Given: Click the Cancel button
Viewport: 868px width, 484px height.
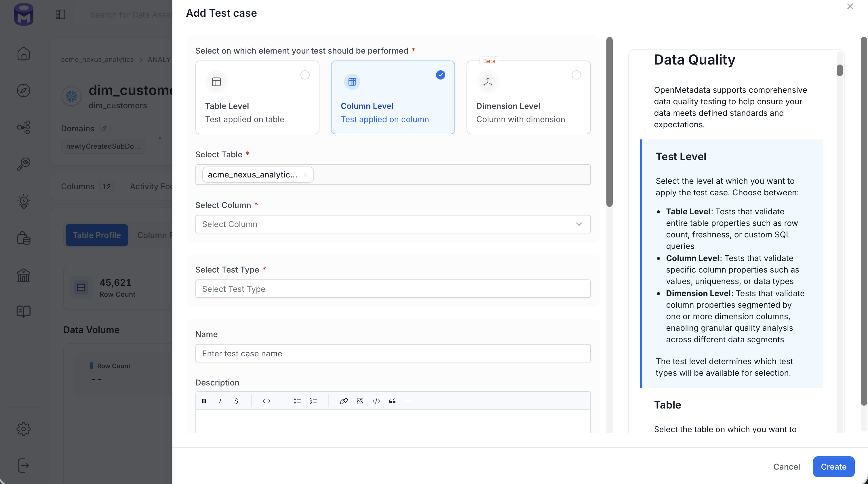Looking at the screenshot, I should 787,467.
